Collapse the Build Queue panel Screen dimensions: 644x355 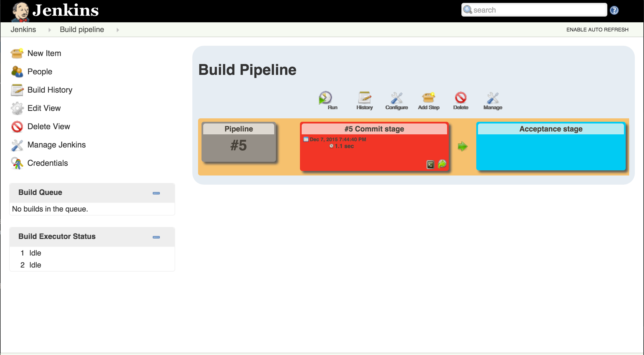(156, 193)
